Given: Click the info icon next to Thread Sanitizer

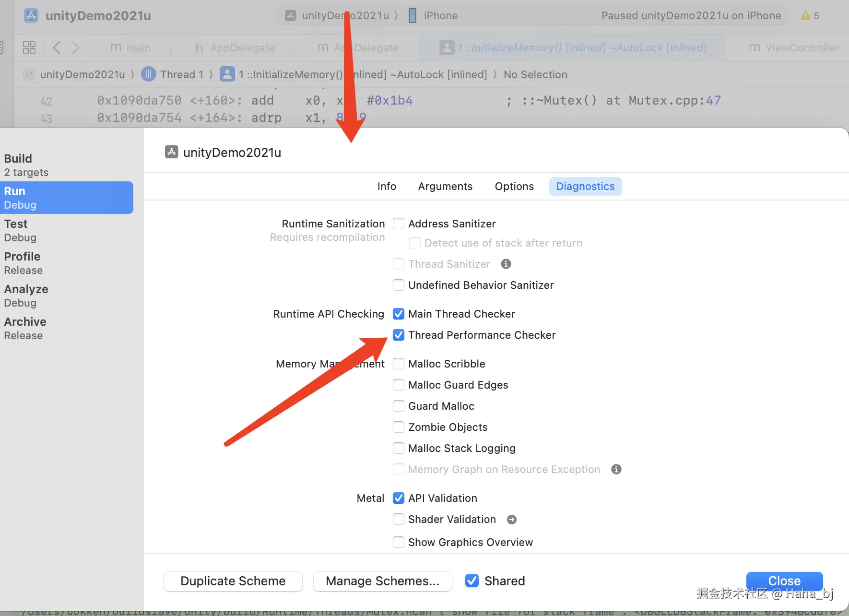Looking at the screenshot, I should click(x=506, y=264).
